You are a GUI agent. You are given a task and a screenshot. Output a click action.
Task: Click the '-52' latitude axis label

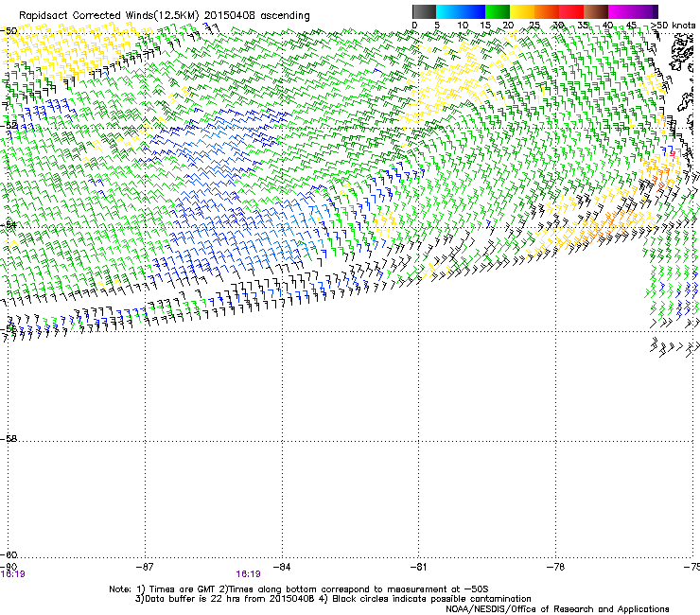[x=9, y=126]
